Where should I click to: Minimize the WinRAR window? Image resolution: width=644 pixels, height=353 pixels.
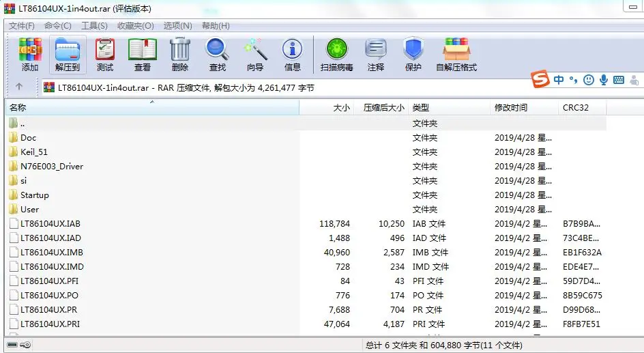pyautogui.click(x=633, y=7)
